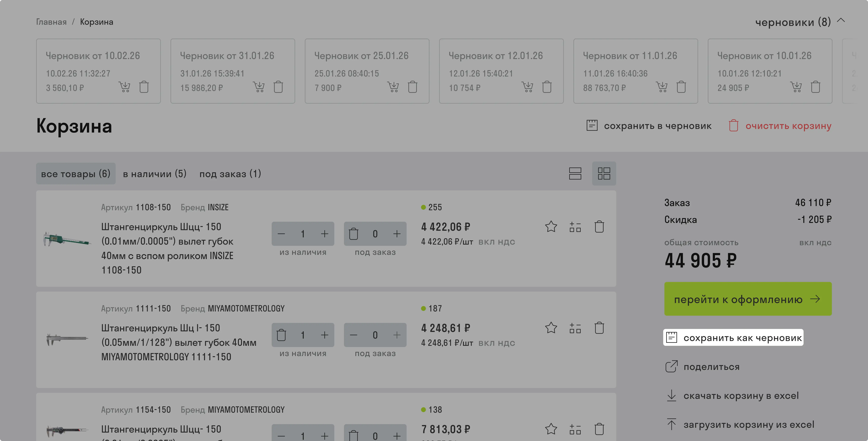Image resolution: width=868 pixels, height=441 pixels.
Task: Open the в наличии (5) tab
Action: tap(155, 174)
